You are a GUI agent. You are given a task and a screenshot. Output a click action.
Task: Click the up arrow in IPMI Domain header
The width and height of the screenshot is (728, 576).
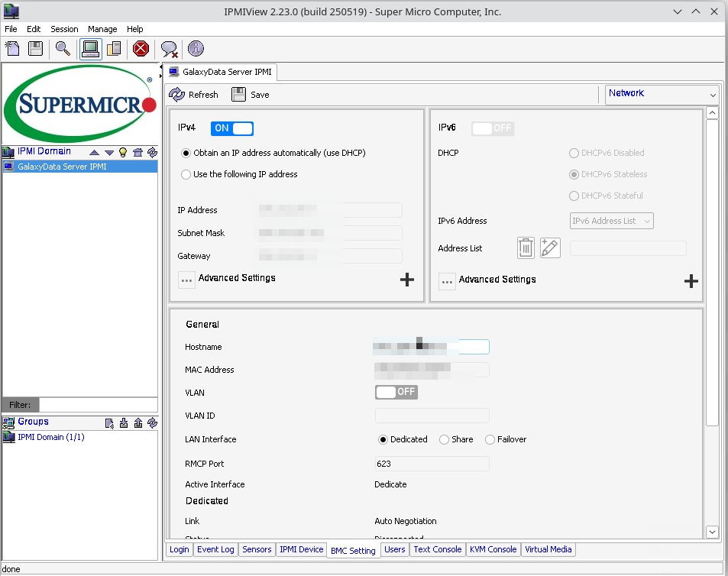point(94,152)
